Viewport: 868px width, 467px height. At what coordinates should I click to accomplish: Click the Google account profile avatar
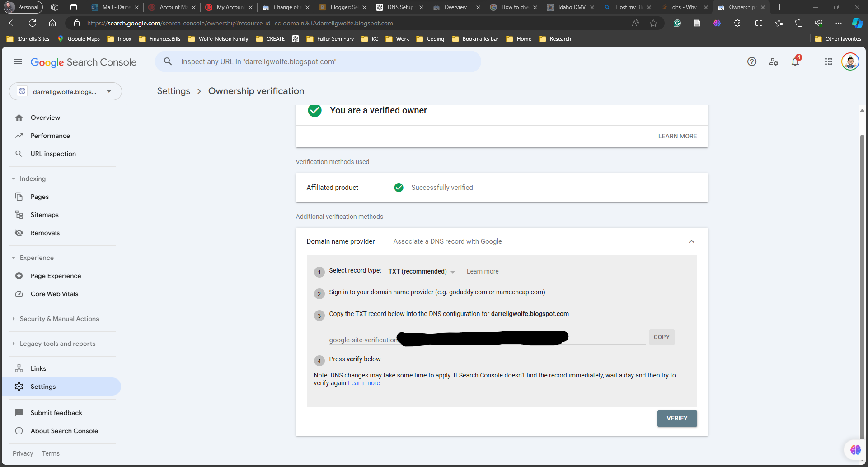click(850, 62)
